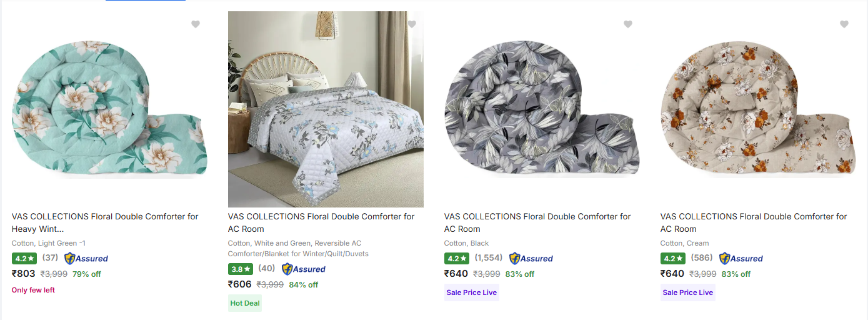Click 4.2 star badge on black comforter
The image size is (868, 320).
pyautogui.click(x=457, y=258)
